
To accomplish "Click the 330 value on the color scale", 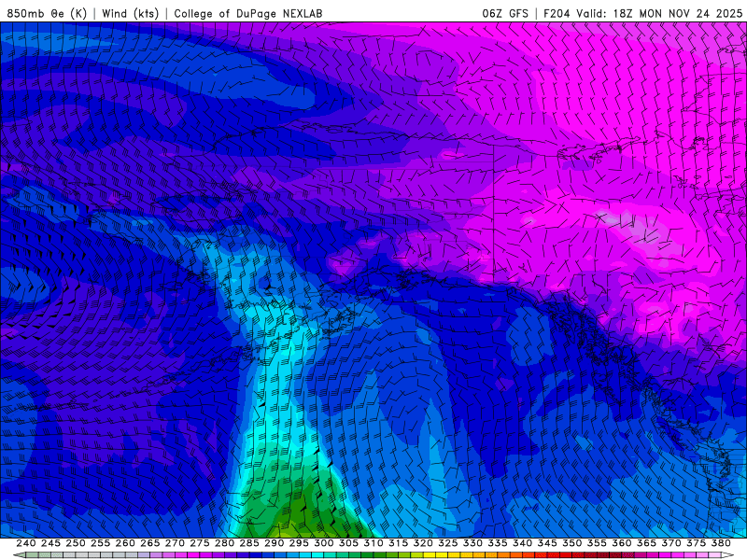I will point(472,543).
